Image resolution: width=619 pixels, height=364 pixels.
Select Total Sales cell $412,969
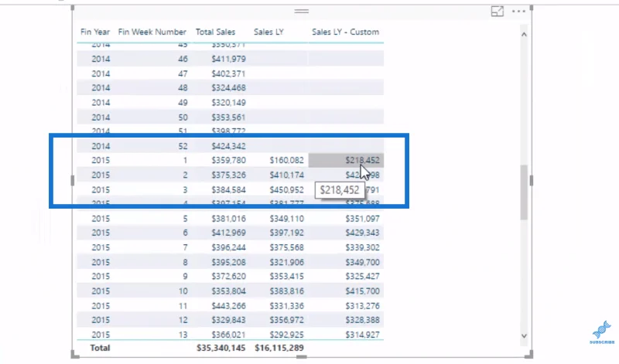click(x=228, y=233)
